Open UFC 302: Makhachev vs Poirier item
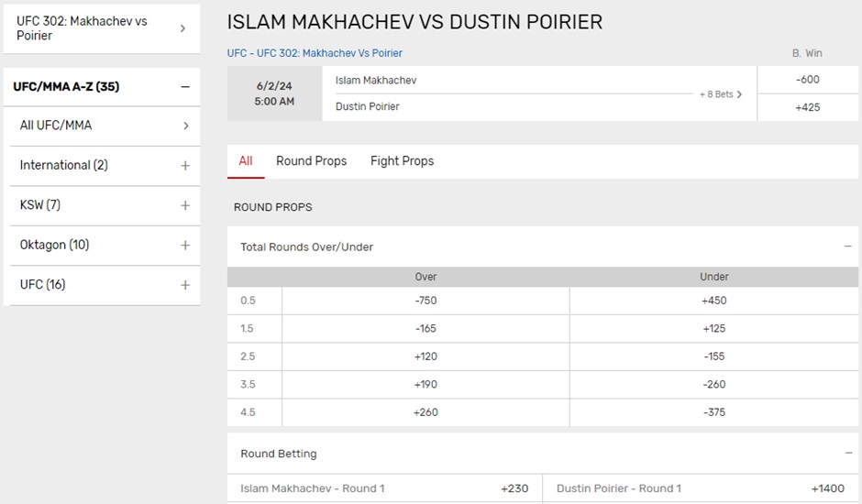The height and width of the screenshot is (504, 862). (101, 27)
